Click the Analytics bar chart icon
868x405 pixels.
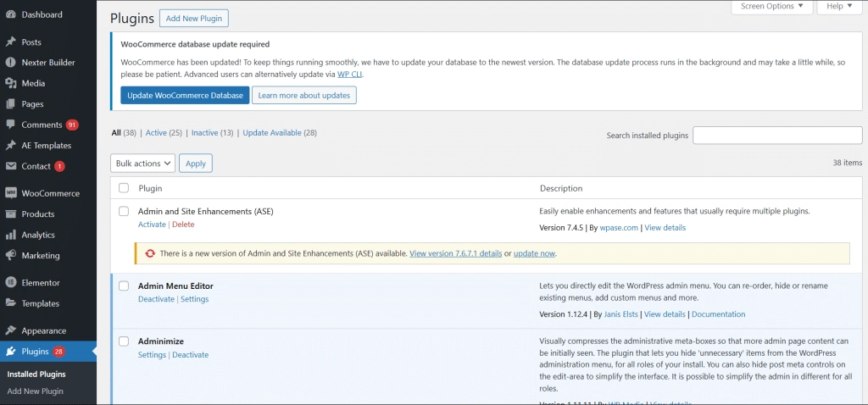[x=10, y=236]
